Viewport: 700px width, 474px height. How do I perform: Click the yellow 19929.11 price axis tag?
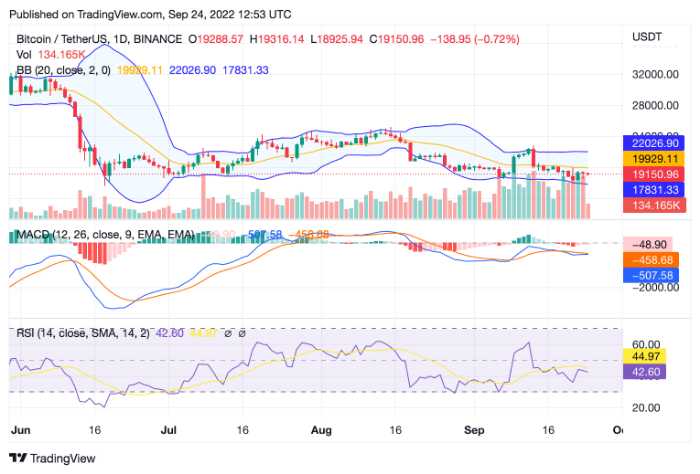654,159
